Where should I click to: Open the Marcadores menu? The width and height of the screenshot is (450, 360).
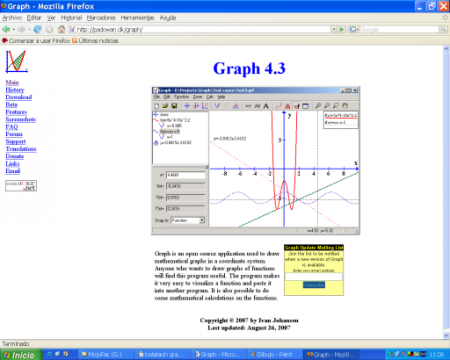[101, 18]
